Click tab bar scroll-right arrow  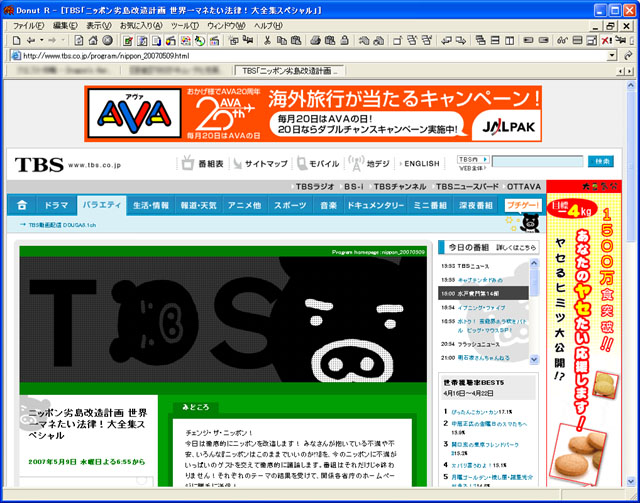(x=629, y=71)
